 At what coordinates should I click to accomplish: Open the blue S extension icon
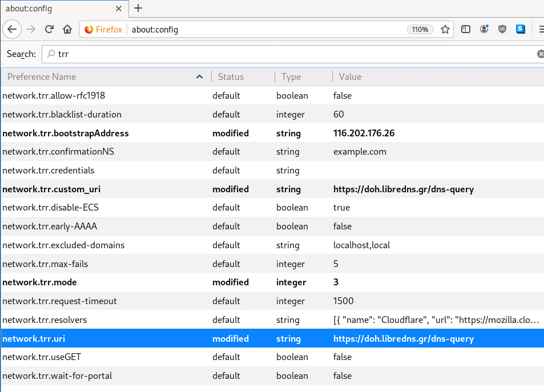tap(520, 29)
